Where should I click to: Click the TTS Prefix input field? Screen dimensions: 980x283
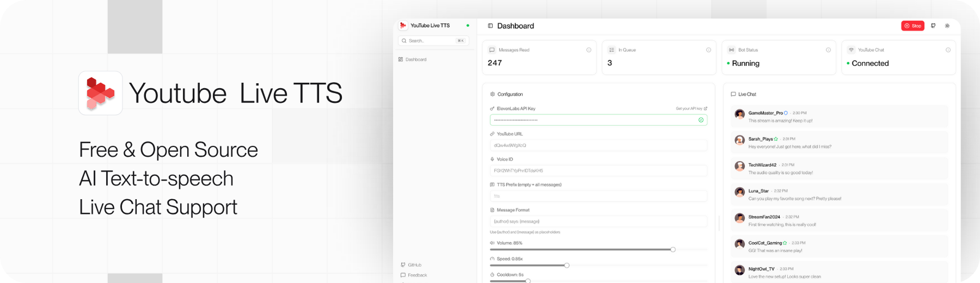click(x=598, y=196)
